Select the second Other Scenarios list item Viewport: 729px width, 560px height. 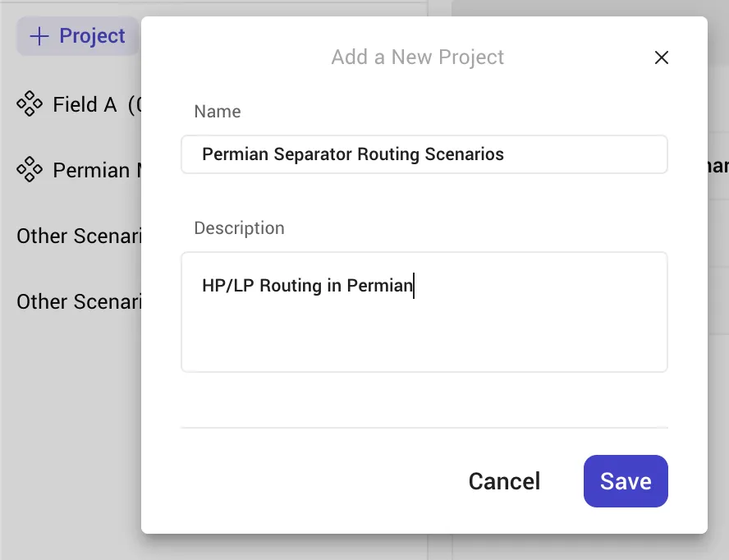click(x=79, y=301)
